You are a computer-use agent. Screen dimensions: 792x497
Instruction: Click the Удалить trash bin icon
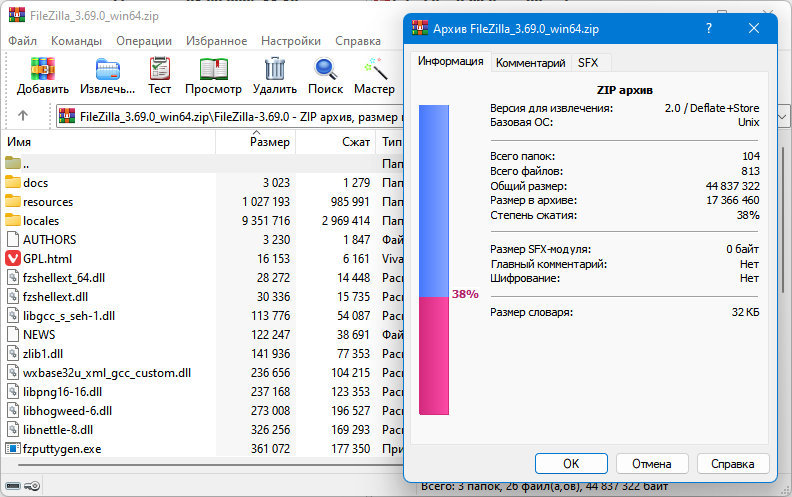pos(275,69)
